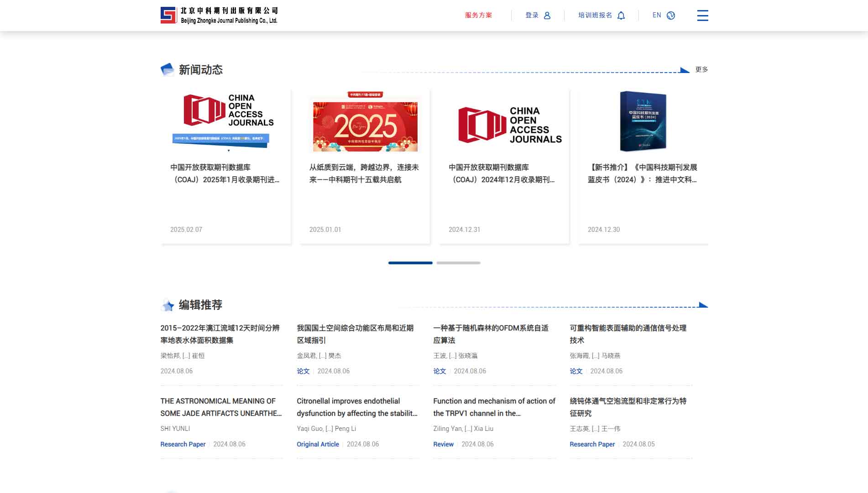868x493 pixels.
Task: Open the COAJ 2024年12月 news thumbnail
Action: click(504, 121)
